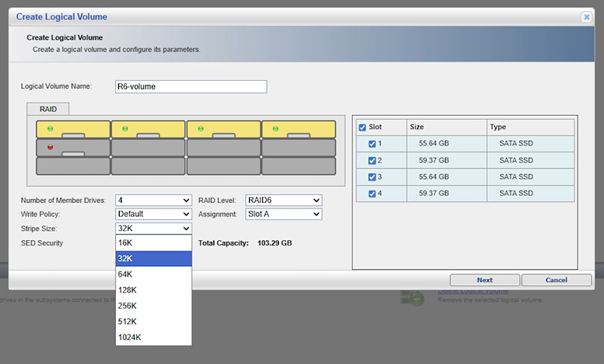
Task: Click the Total Capacity 103.29 GB value
Action: tap(275, 243)
